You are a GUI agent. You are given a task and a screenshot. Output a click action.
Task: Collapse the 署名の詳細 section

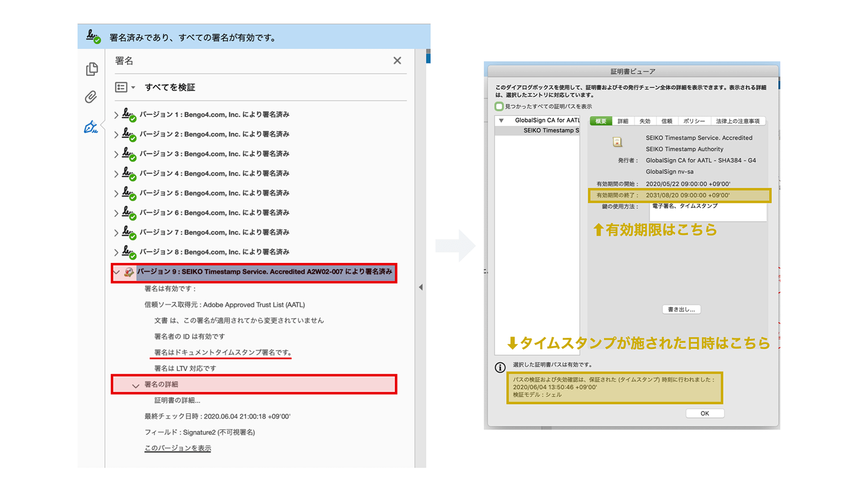(136, 385)
